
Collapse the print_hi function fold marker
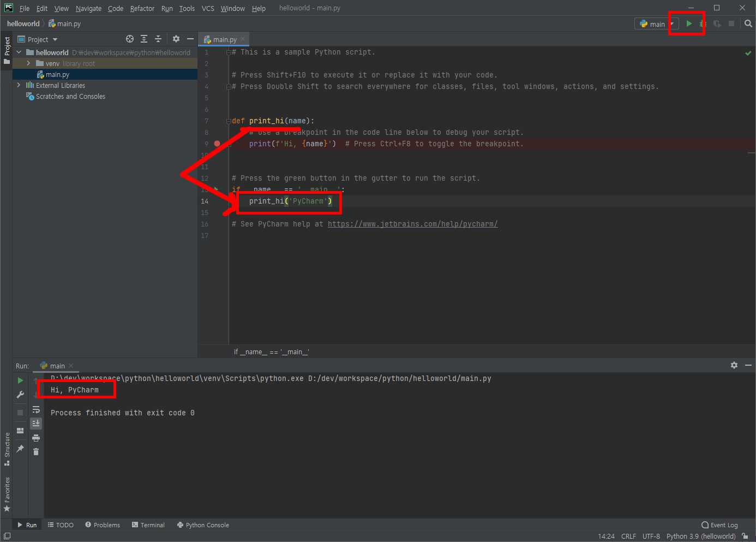(x=229, y=121)
